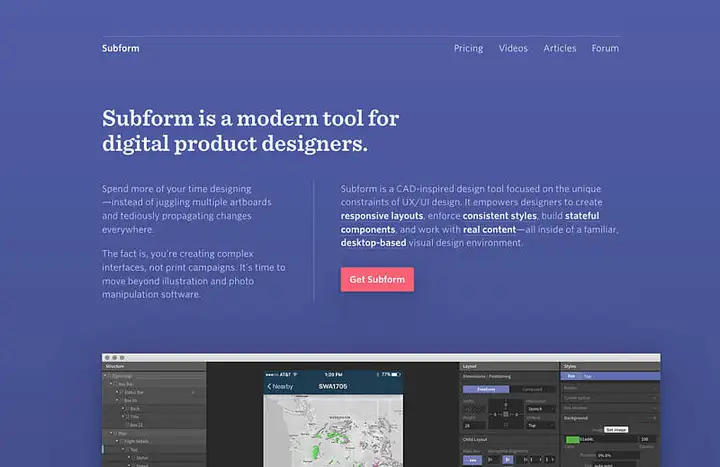Screen dimensions: 720x467
Task: Select the Box 21 tree row
Action: click(154, 425)
